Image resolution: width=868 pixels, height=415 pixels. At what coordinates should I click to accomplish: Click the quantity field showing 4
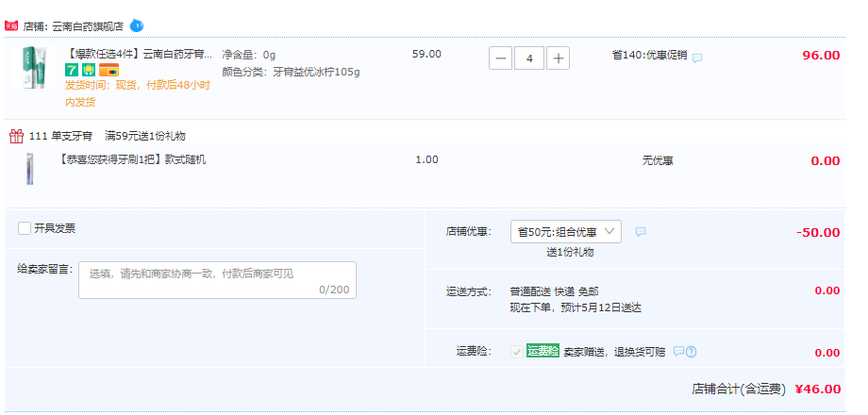(529, 58)
